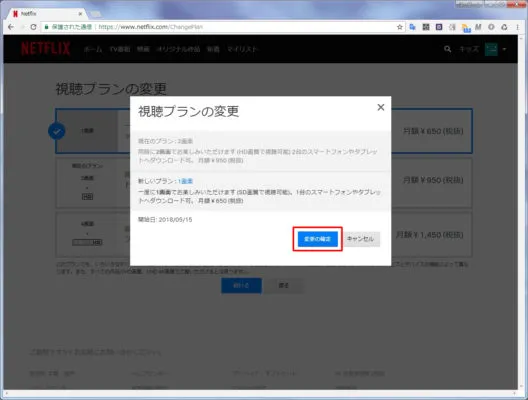Click the 戻る button behind the dialog

pos(284,286)
